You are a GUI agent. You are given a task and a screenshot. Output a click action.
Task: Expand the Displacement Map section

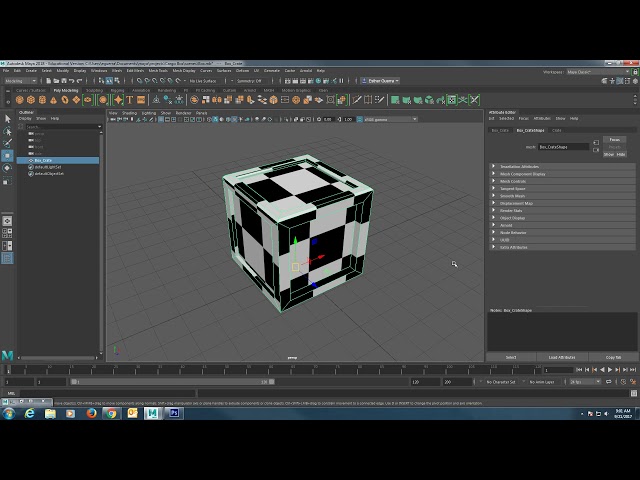tap(562, 203)
